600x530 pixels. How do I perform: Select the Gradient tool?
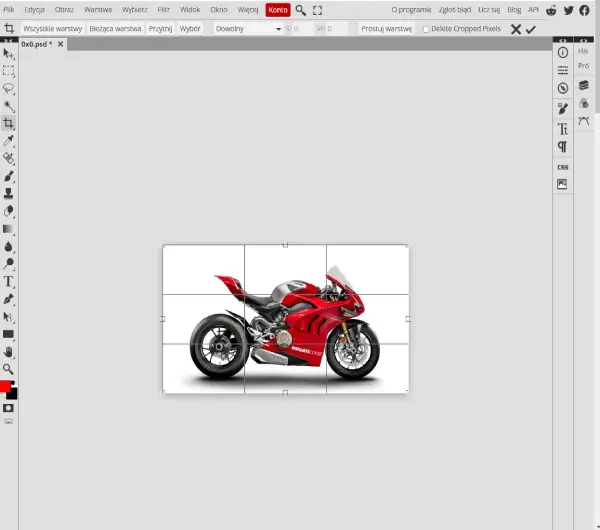pyautogui.click(x=8, y=229)
